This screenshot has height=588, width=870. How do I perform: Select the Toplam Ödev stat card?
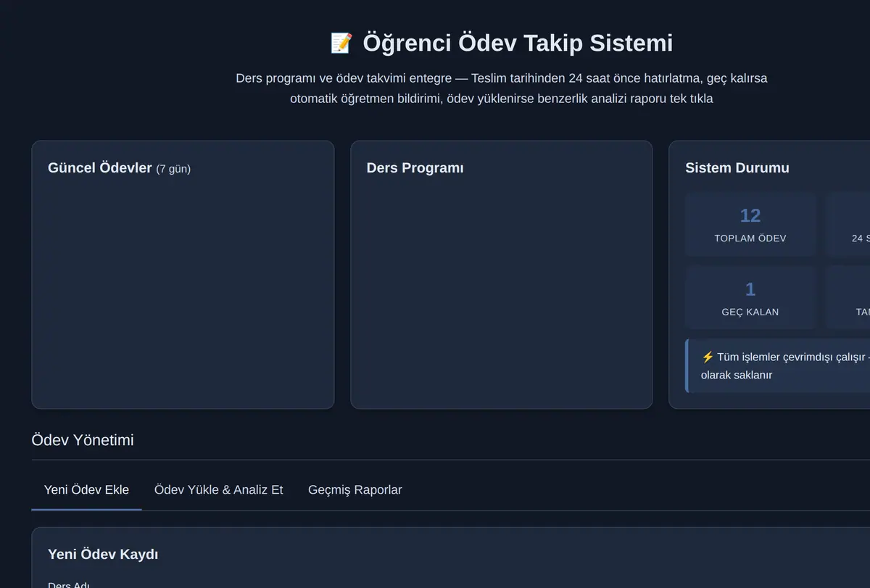point(750,224)
